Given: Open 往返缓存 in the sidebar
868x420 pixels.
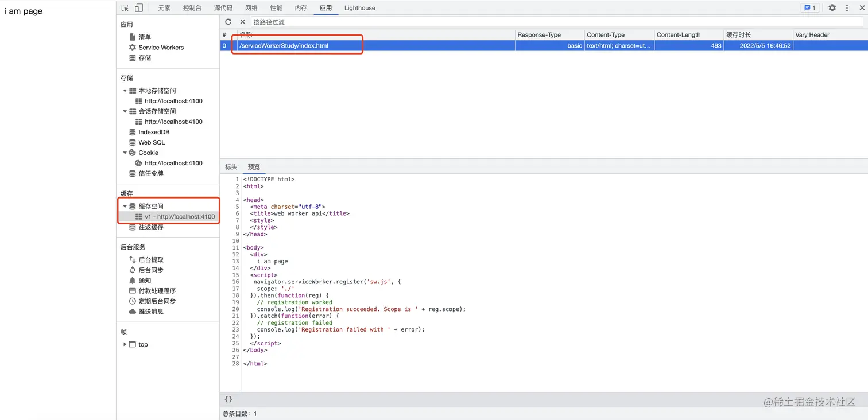Looking at the screenshot, I should tap(151, 227).
